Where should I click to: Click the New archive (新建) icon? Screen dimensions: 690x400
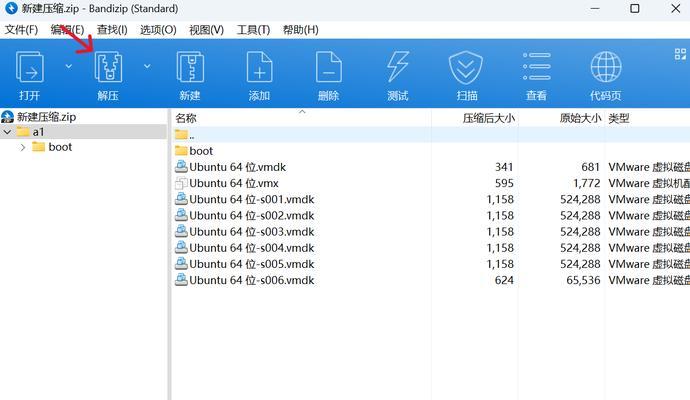(x=190, y=67)
